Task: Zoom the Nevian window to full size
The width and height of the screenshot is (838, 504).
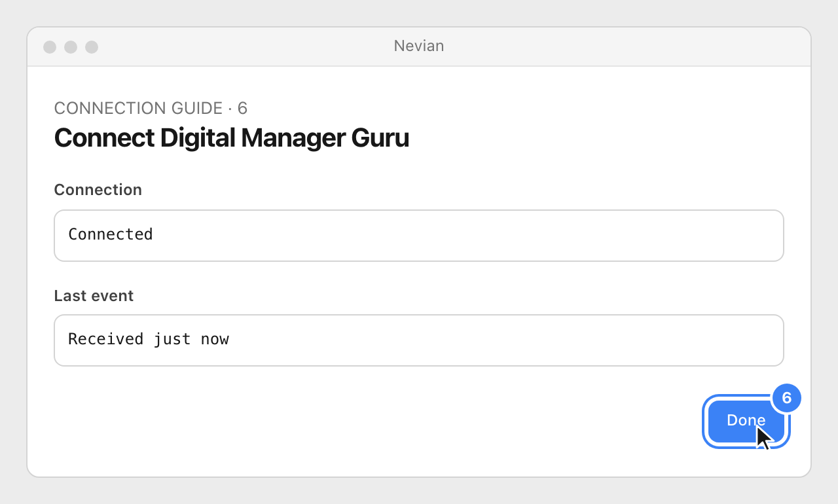Action: [x=92, y=47]
